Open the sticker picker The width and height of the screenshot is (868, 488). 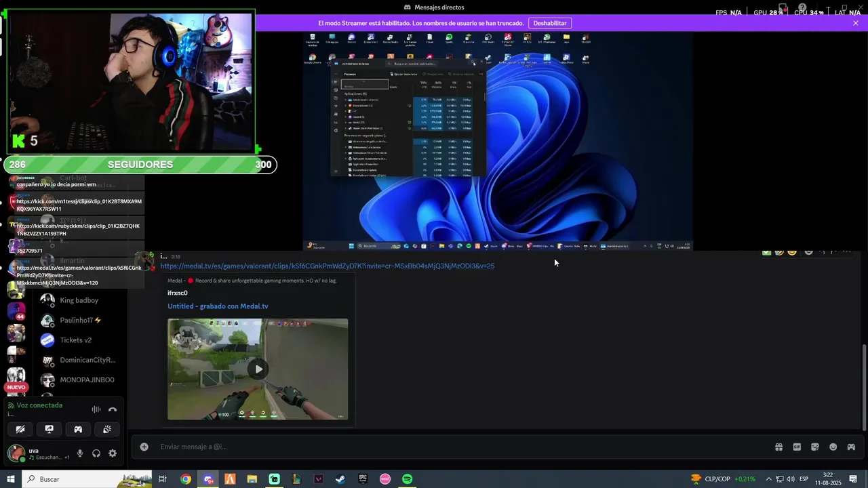[815, 447]
